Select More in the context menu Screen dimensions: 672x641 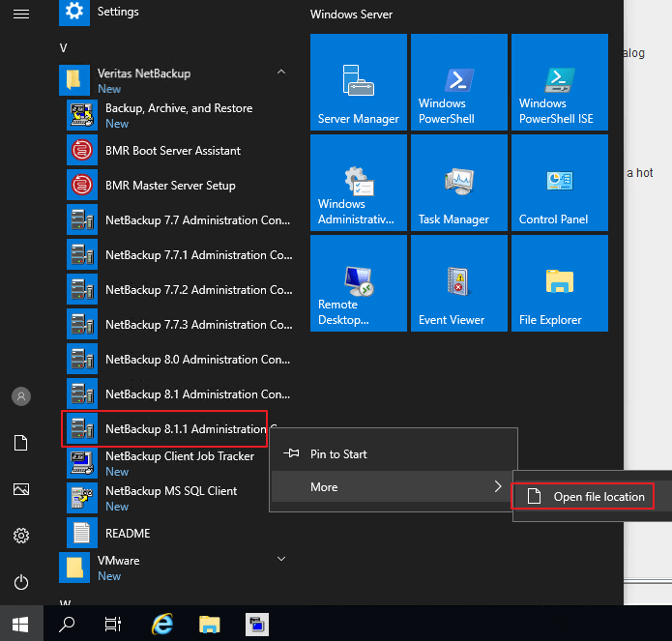394,486
